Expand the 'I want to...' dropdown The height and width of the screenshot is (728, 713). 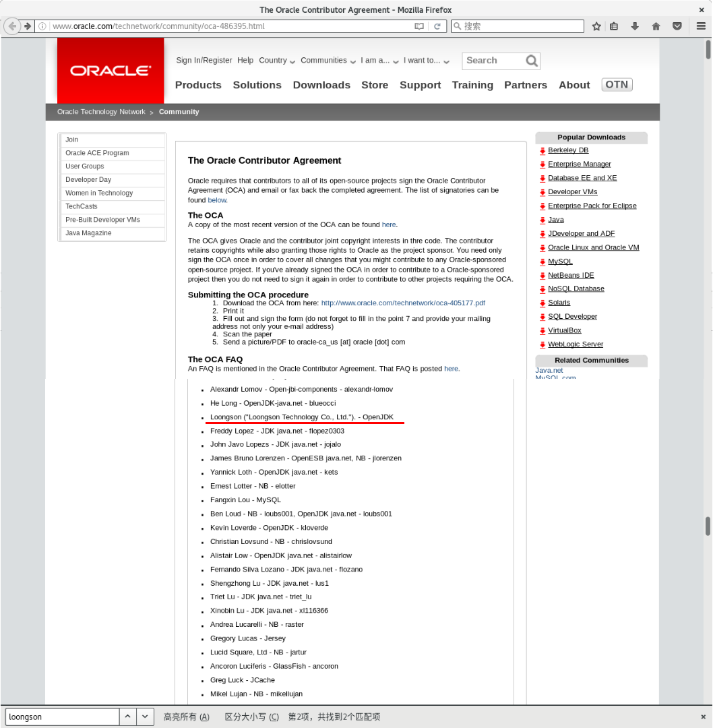coord(427,61)
